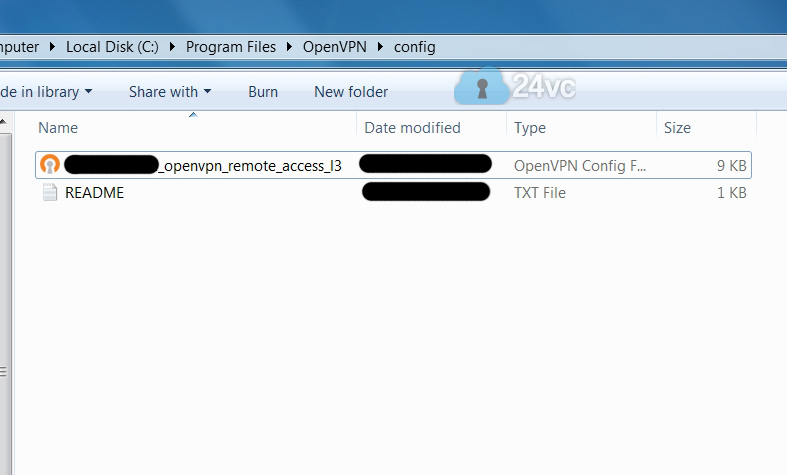Expand arrow after OpenVPN breadcrumb
The image size is (787, 475).
[x=380, y=47]
